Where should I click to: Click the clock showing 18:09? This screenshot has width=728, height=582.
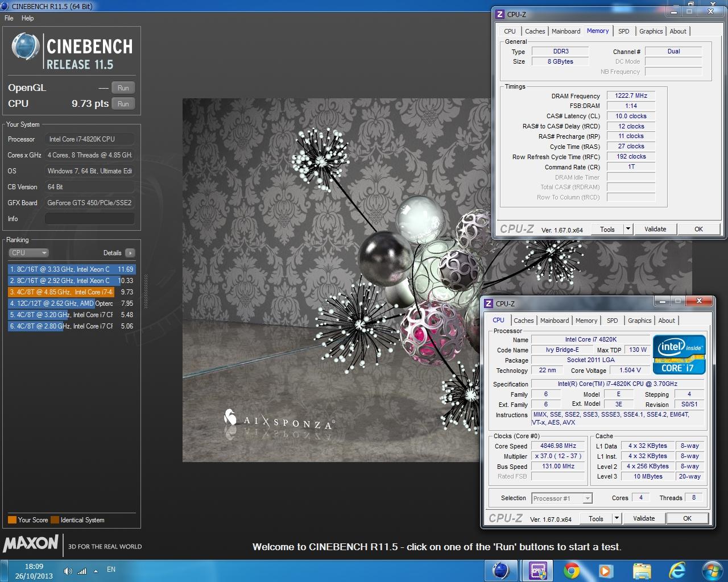tap(34, 566)
